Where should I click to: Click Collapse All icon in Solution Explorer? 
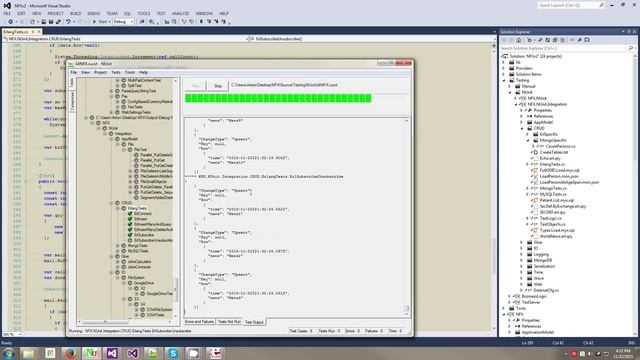555,40
